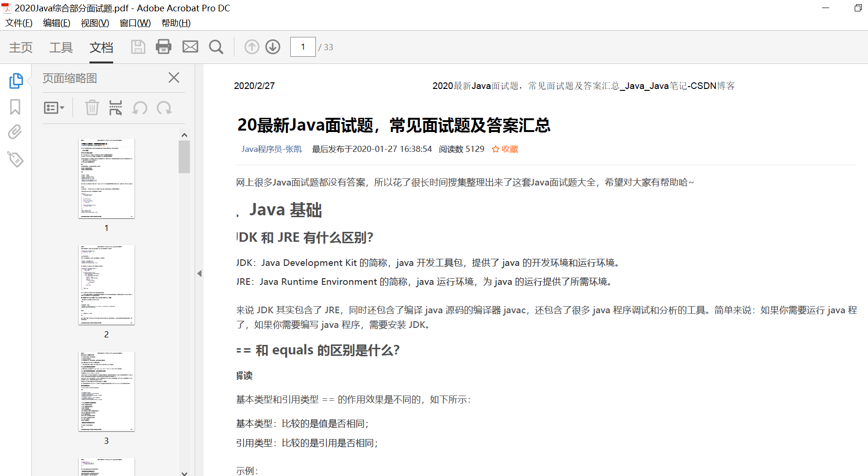Select the partially visible fourth page thumbnail

pos(107,467)
